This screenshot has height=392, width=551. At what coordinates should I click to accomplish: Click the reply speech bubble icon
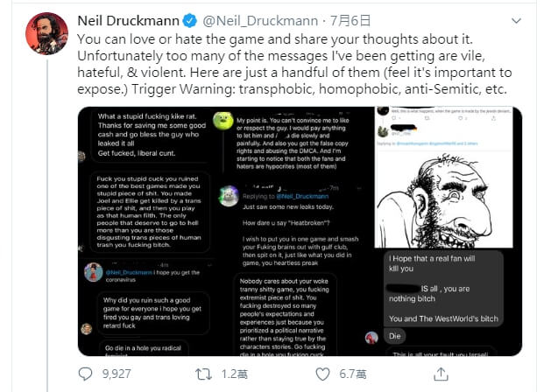[x=86, y=374]
